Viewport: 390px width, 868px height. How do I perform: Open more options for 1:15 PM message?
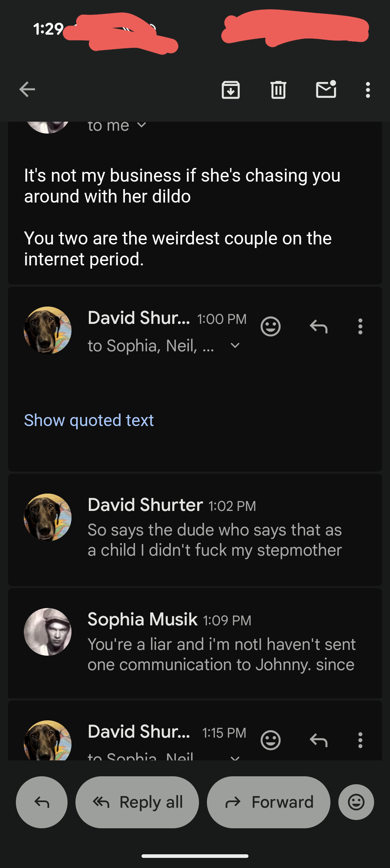(x=360, y=741)
